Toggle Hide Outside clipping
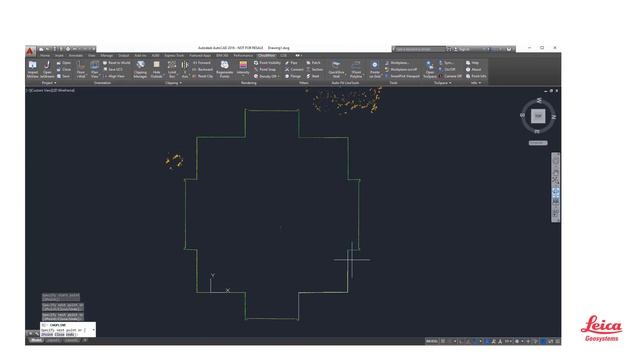 point(156,69)
